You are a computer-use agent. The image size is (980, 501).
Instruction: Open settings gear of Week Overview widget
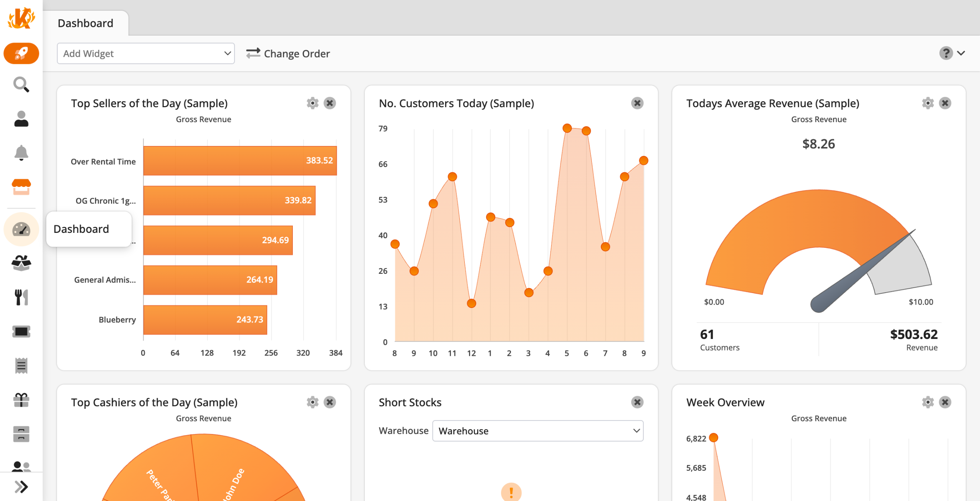pos(928,402)
